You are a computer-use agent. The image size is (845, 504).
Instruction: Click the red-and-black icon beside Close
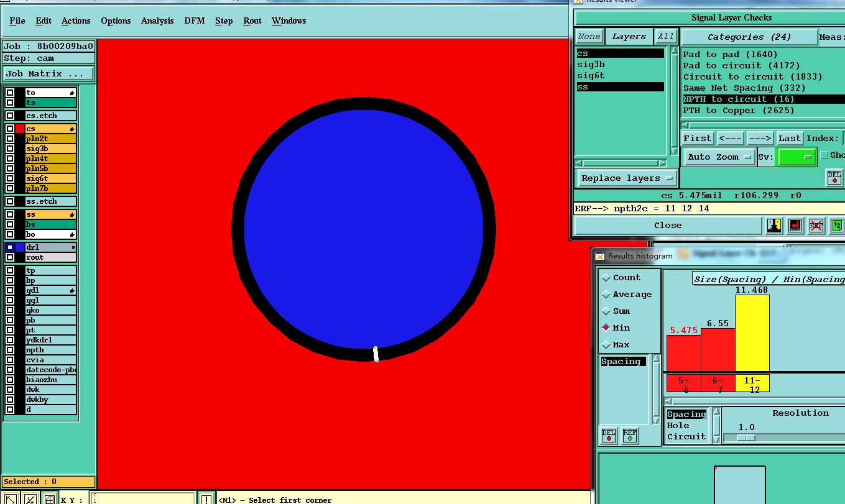click(x=795, y=226)
